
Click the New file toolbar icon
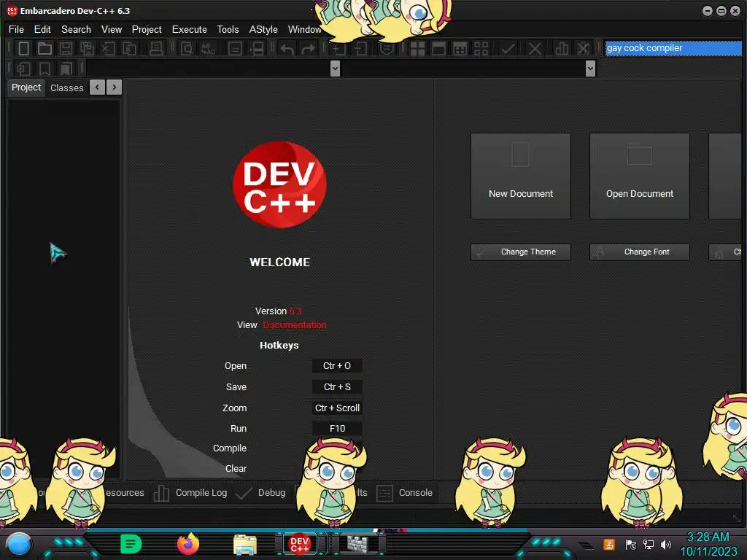(x=23, y=48)
